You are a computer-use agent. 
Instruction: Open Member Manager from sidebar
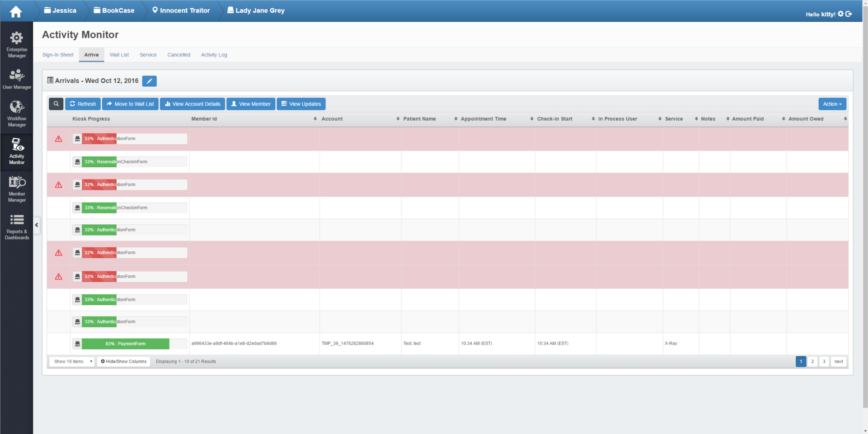tap(17, 189)
